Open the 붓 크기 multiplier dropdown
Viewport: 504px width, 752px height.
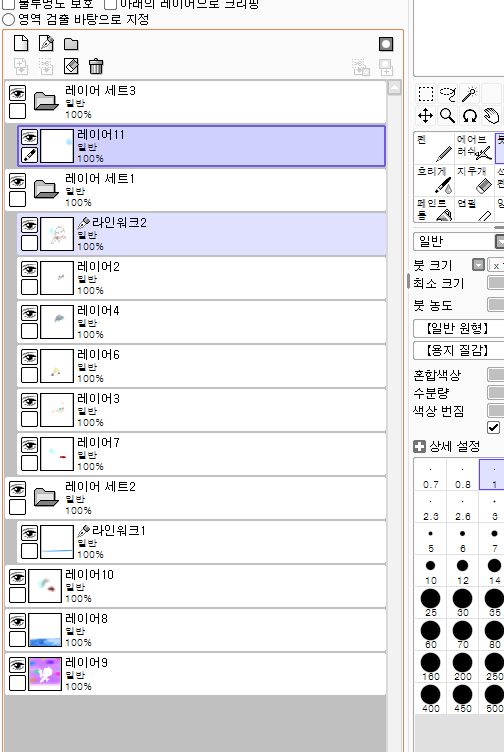click(478, 265)
